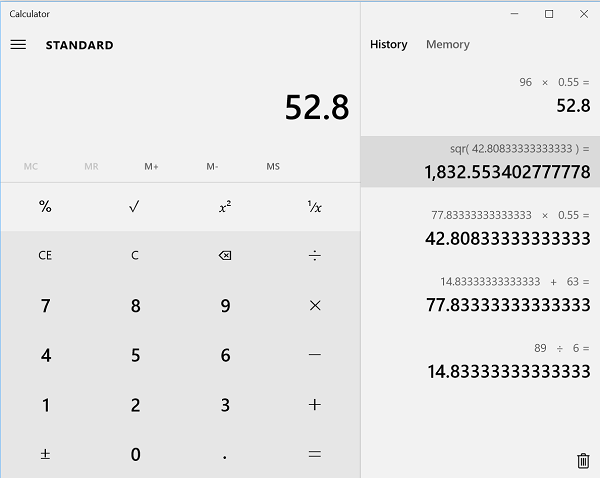Select history result 42.8083333333333
The width and height of the screenshot is (600, 478).
(507, 238)
